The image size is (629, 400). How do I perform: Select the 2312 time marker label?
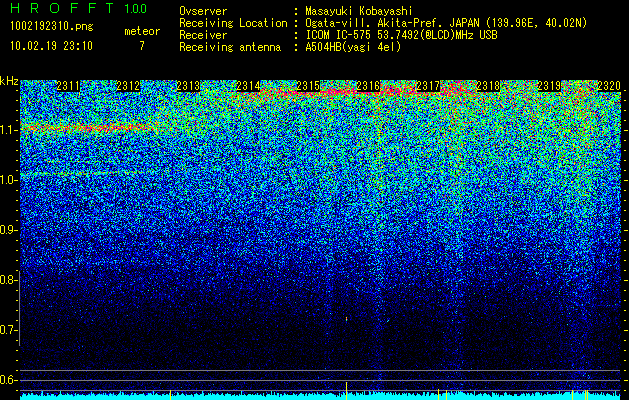tap(128, 86)
